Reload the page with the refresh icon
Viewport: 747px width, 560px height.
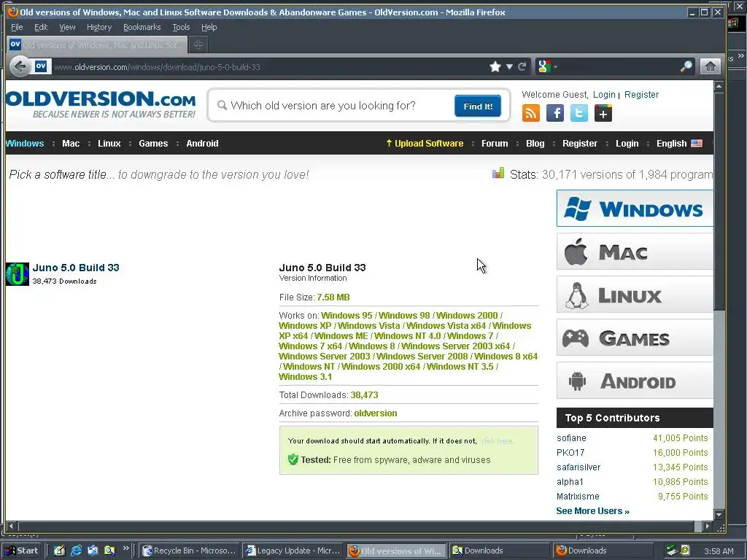pyautogui.click(x=522, y=66)
